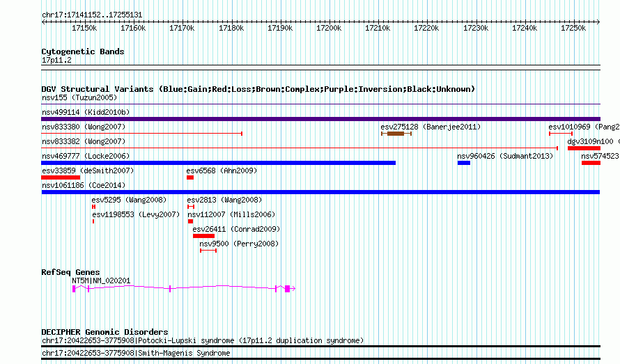Select the red nsv9500 bracket glyph
This screenshot has height=364, width=620.
[x=208, y=251]
